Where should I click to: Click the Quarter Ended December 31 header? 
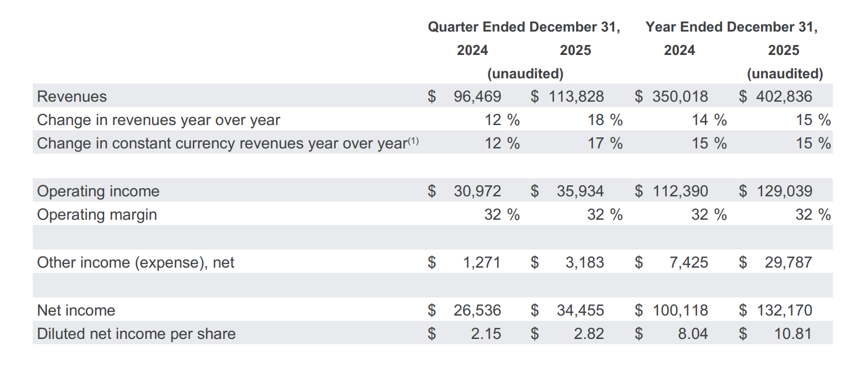[x=523, y=27]
